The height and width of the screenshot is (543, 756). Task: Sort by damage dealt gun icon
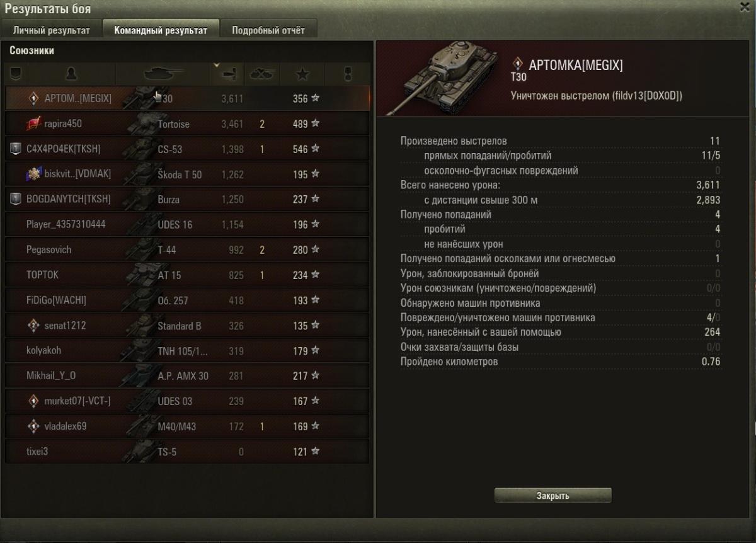point(227,74)
